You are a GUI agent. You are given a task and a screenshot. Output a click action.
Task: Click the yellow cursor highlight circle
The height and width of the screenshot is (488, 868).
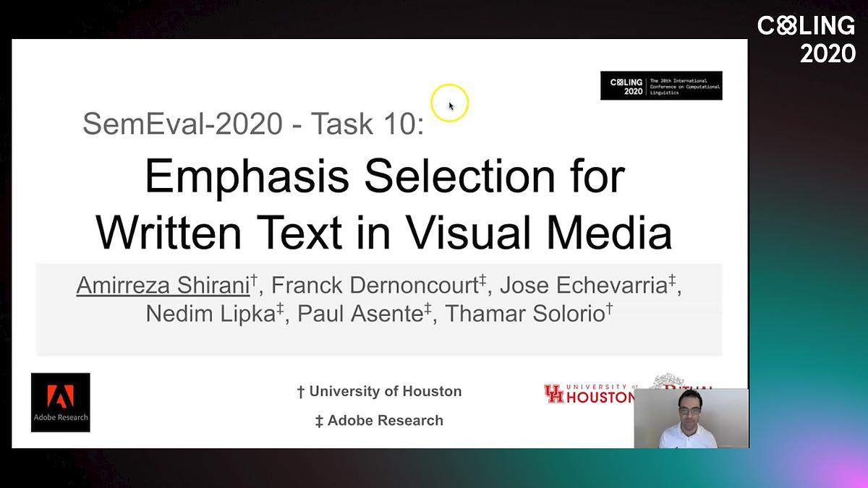(449, 103)
